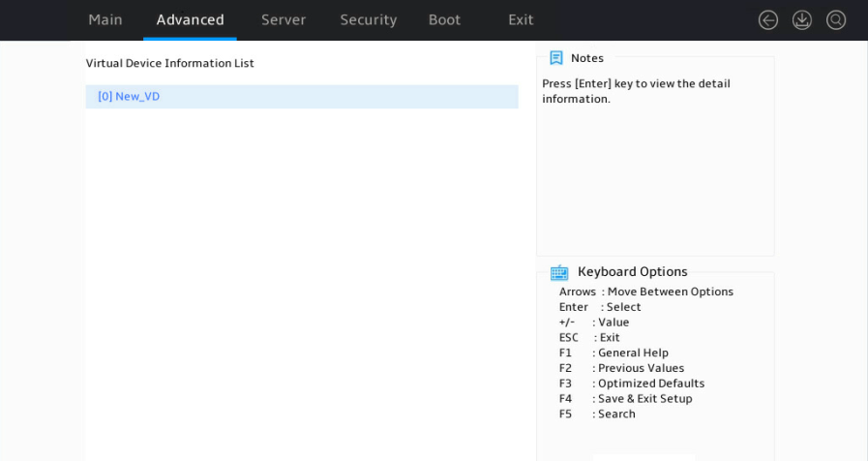Click the Keyboard Options keyboard icon
The width and height of the screenshot is (868, 461).
[x=559, y=272]
